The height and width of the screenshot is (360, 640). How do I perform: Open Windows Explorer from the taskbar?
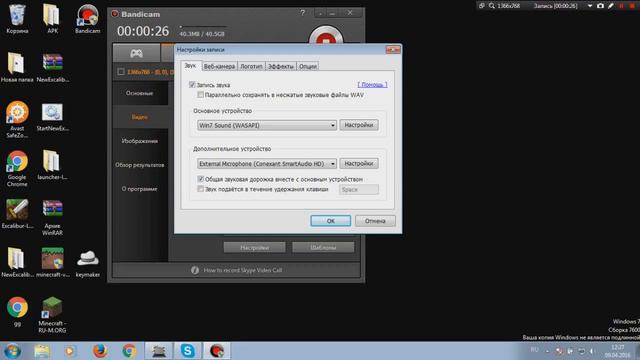tap(42, 351)
